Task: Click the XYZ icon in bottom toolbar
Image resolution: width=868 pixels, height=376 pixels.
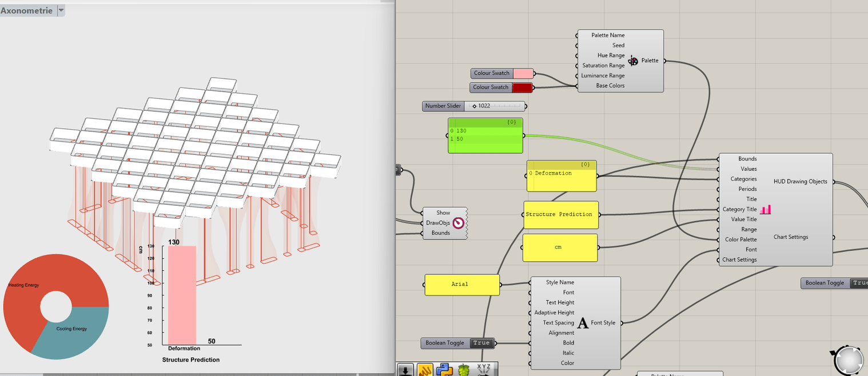Action: 484,370
